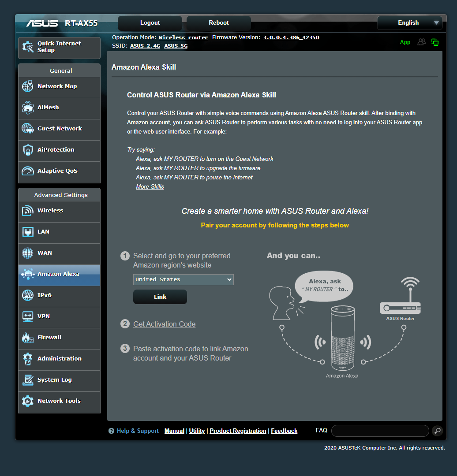Click the WAN globe icon
Screen dimensions: 457x476
point(28,253)
